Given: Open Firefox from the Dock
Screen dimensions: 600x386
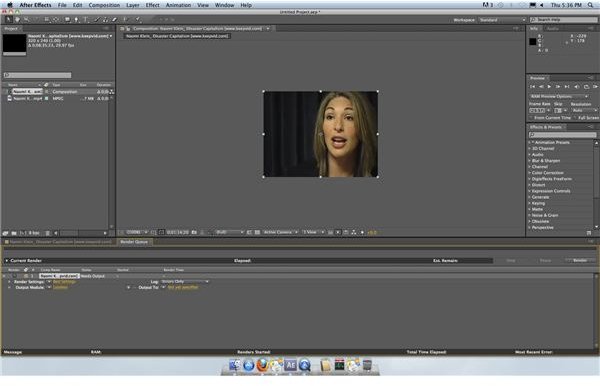Looking at the screenshot, I should [x=262, y=365].
